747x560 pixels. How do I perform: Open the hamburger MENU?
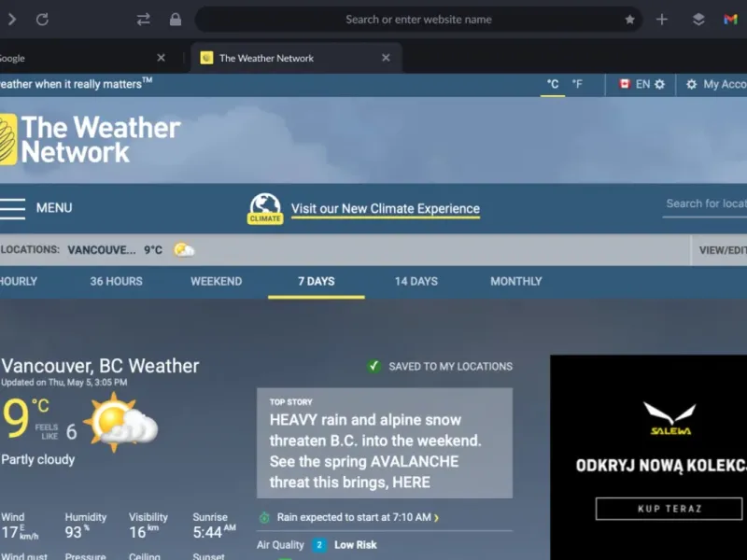[x=36, y=208]
